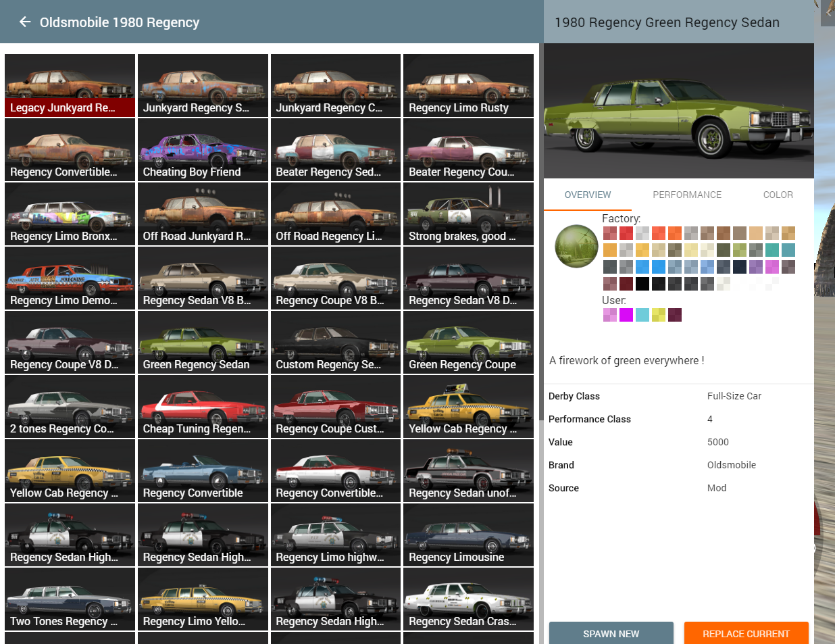Select the Regency Limo Rusty thumbnail
The height and width of the screenshot is (644, 835).
[x=468, y=85]
